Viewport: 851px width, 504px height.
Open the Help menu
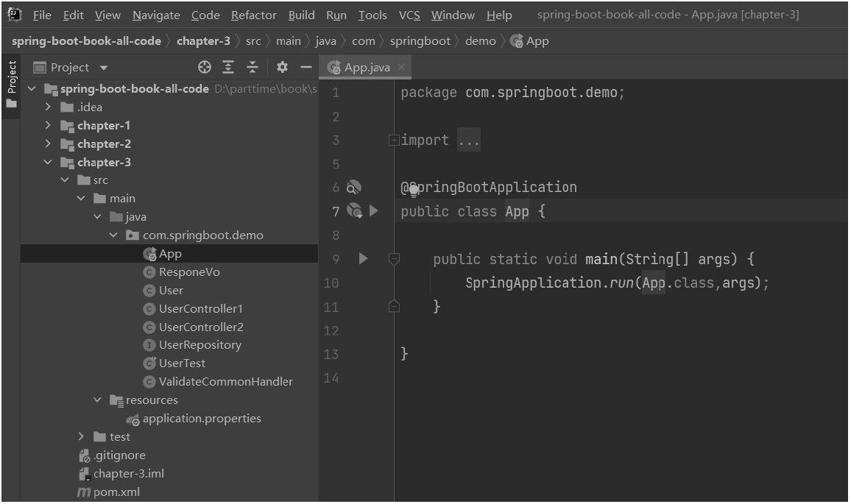pyautogui.click(x=499, y=15)
